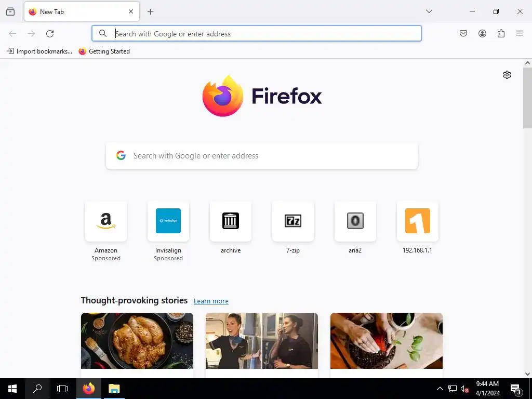Click Import bookmarks in bookmarks toolbar
The image size is (532, 399).
click(39, 51)
